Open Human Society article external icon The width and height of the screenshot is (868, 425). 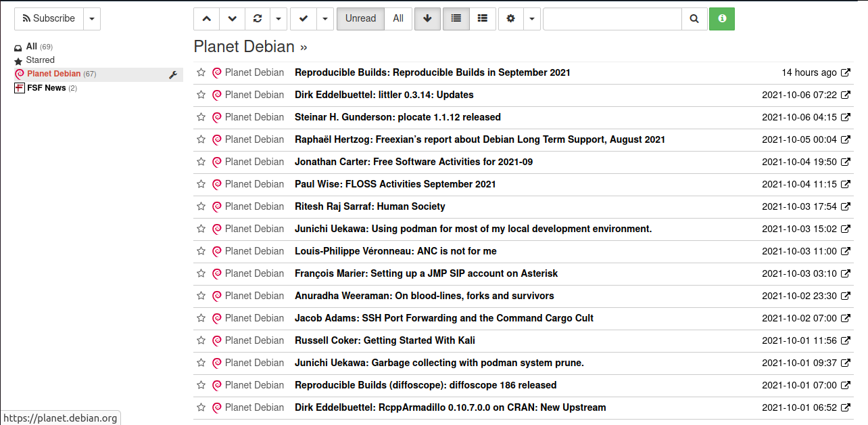(x=845, y=206)
